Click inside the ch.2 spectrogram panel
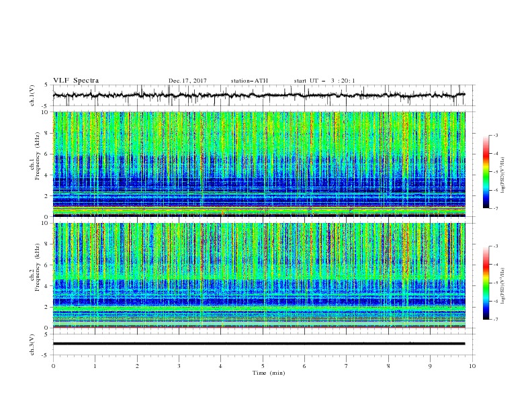Screen dimensions: 532x411 (x=259, y=275)
